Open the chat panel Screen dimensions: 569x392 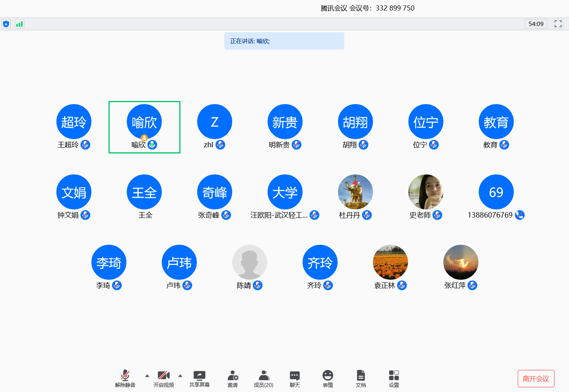[294, 376]
